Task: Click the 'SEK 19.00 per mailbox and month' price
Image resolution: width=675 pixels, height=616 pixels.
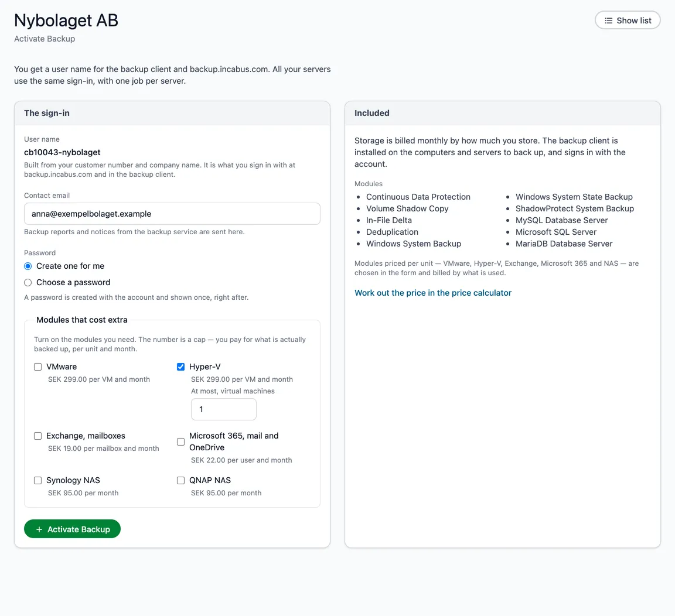Action: click(x=103, y=448)
